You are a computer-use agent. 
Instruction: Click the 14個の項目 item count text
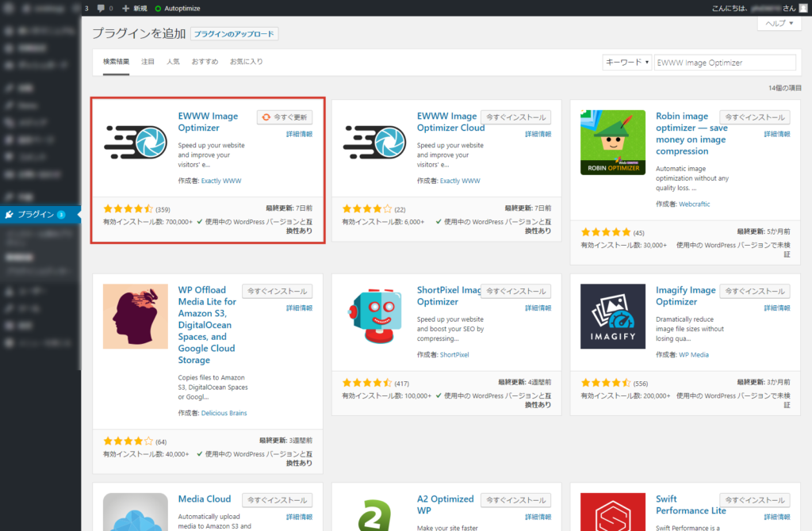785,88
